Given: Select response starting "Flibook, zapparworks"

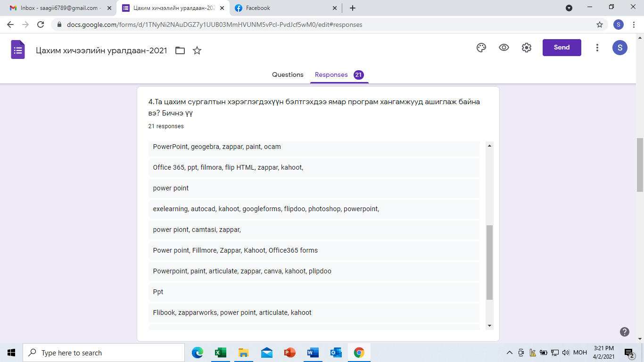Looking at the screenshot, I should point(314,313).
